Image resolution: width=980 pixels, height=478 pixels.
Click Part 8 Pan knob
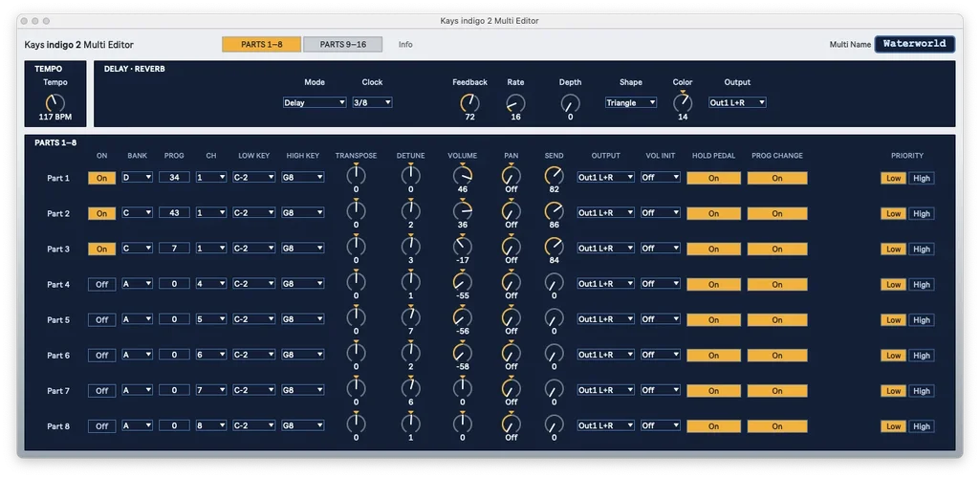(512, 424)
